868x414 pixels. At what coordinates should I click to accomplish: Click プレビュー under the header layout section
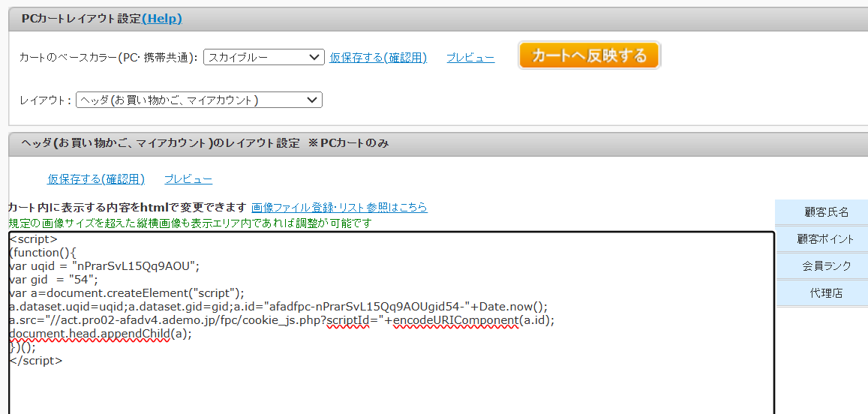click(188, 179)
